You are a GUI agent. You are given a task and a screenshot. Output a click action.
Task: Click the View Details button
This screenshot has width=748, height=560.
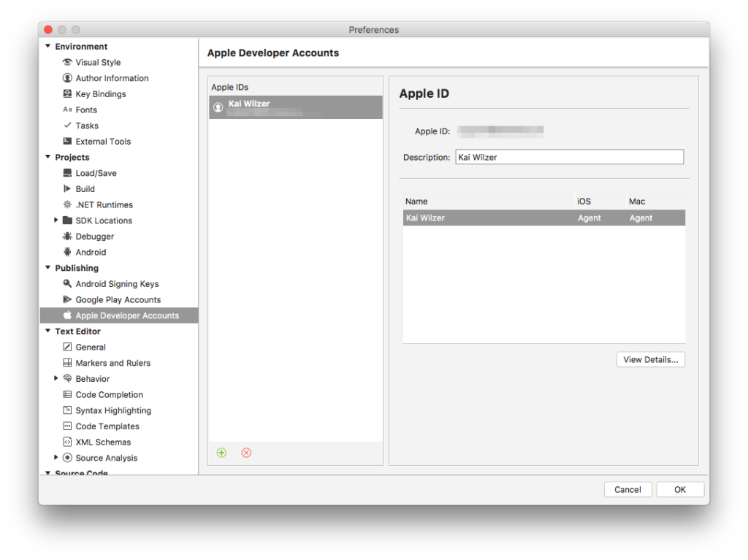[x=650, y=359]
